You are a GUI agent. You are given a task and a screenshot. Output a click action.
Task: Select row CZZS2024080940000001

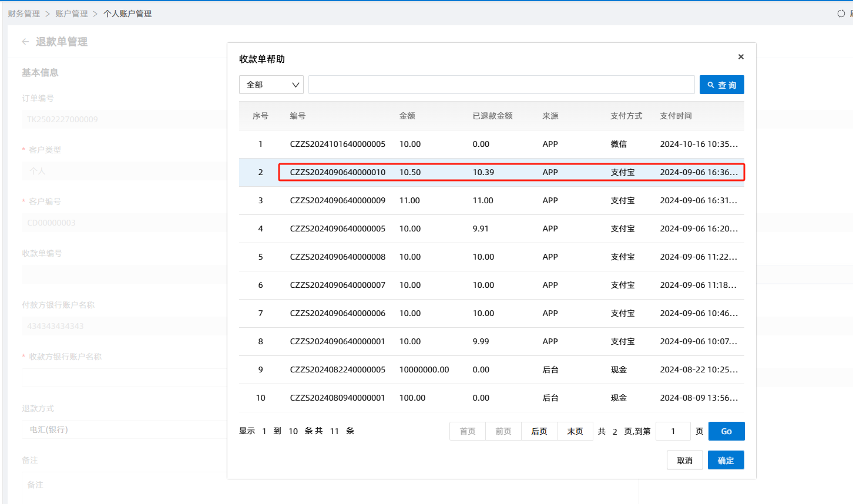337,398
